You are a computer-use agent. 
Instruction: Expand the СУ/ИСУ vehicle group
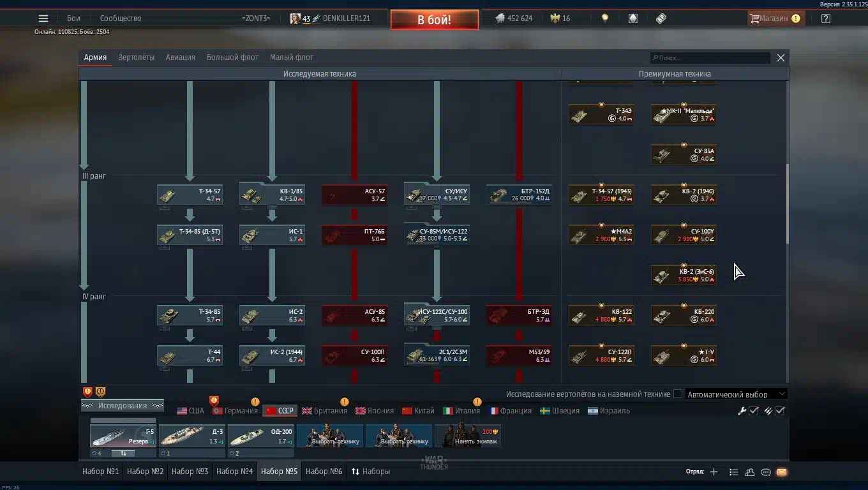coord(437,194)
